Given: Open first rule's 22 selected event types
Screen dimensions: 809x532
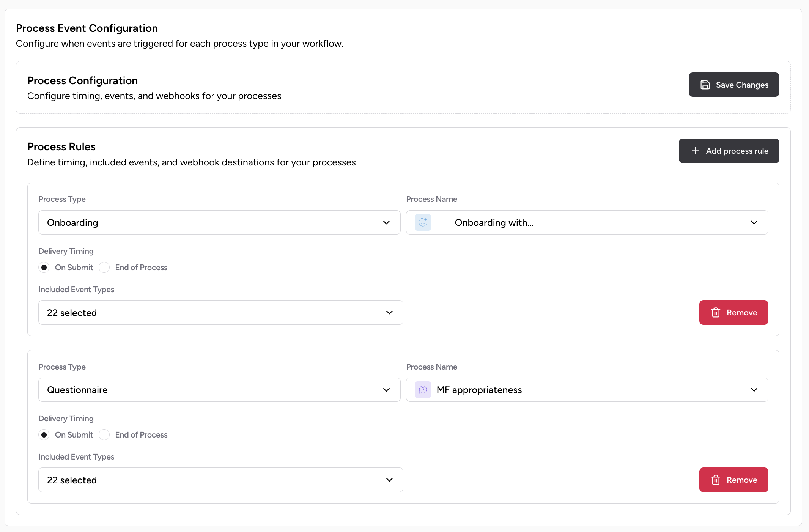Looking at the screenshot, I should (x=220, y=313).
